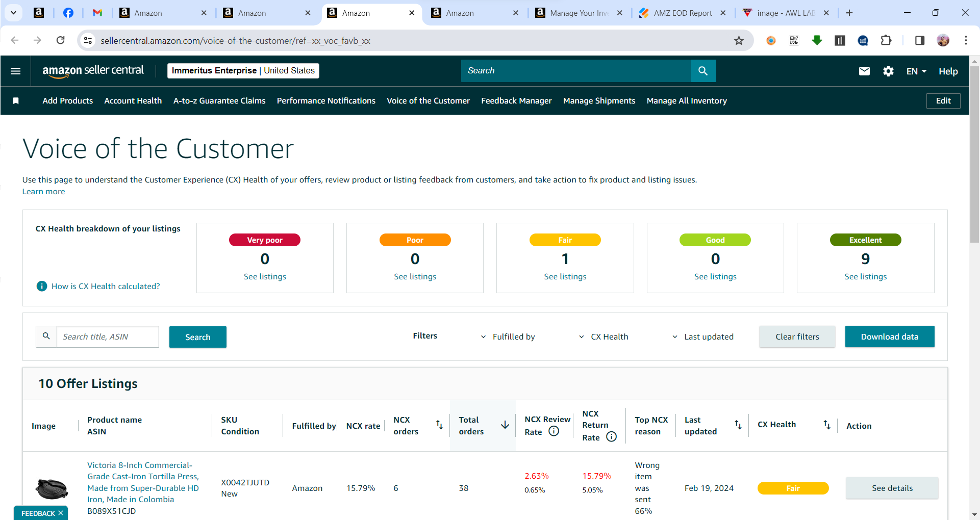Open Feedback Manager menu item
980x520 pixels.
pos(516,101)
